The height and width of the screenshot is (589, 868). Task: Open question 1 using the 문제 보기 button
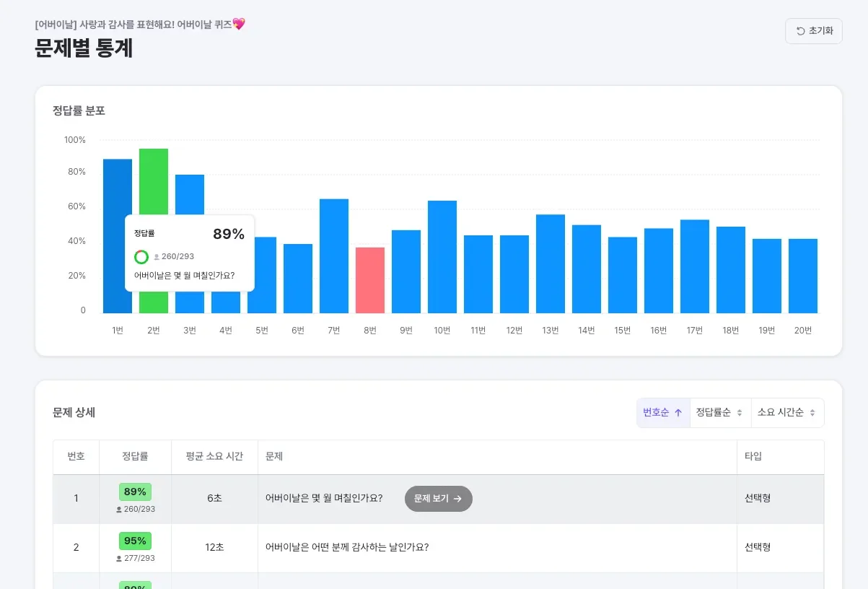tap(438, 499)
